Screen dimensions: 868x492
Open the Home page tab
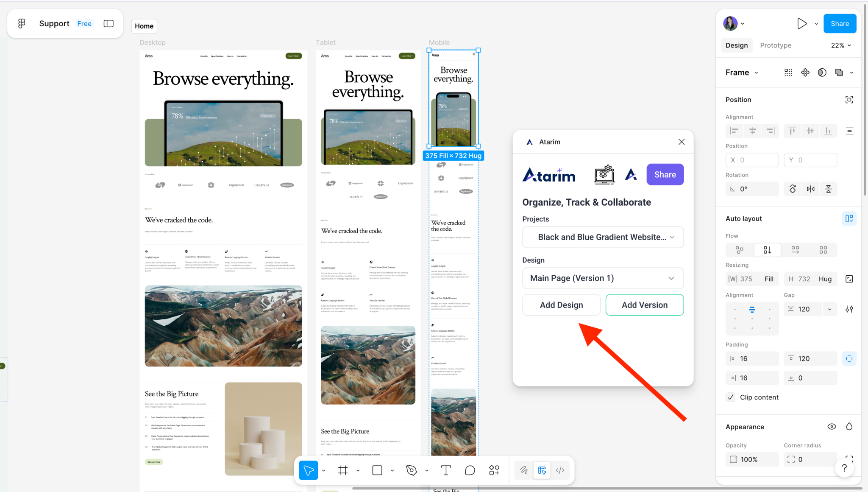144,26
